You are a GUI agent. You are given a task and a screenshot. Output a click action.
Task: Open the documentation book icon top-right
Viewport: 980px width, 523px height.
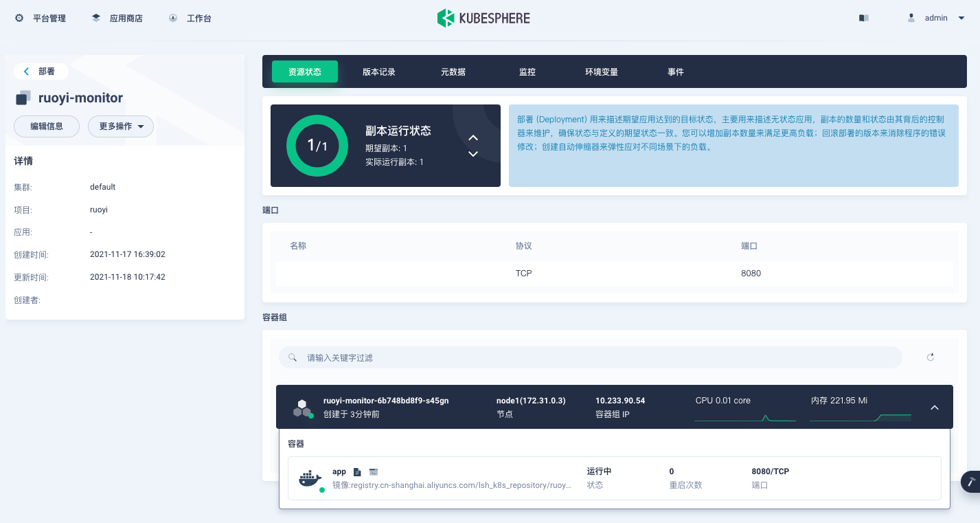[x=863, y=17]
